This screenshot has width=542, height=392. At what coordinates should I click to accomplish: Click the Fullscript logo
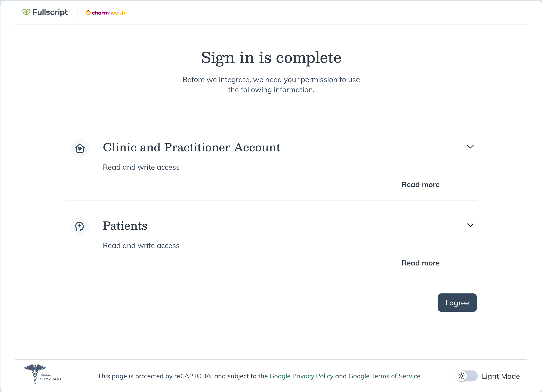(x=46, y=12)
